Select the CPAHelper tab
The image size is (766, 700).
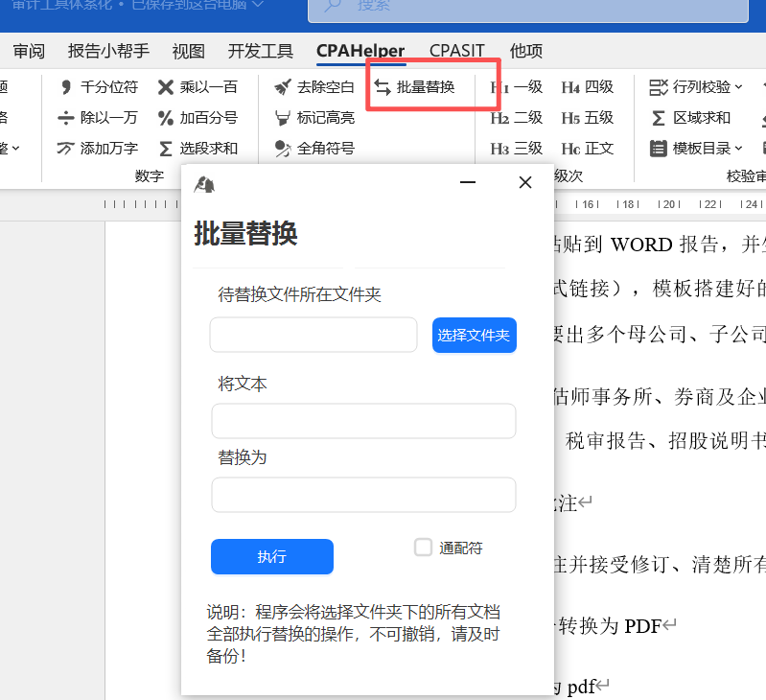[x=360, y=51]
